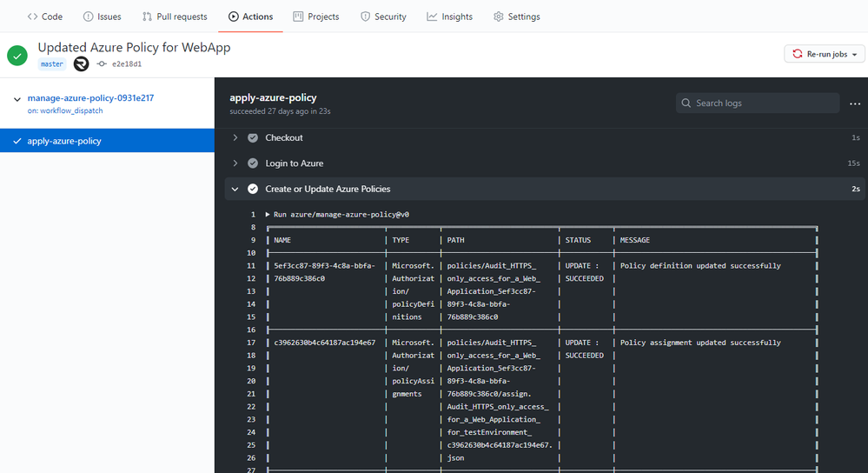Click the TYPE column header
The height and width of the screenshot is (473, 868).
[401, 240]
